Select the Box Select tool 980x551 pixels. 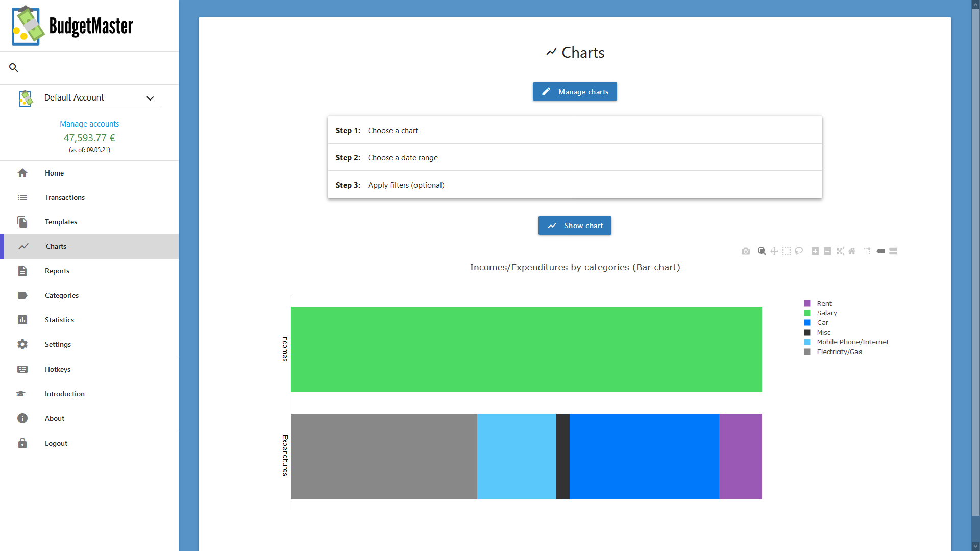(x=787, y=251)
